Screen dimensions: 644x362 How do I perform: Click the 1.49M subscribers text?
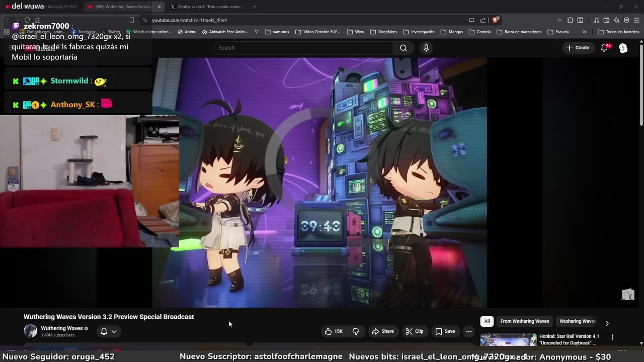pyautogui.click(x=57, y=335)
